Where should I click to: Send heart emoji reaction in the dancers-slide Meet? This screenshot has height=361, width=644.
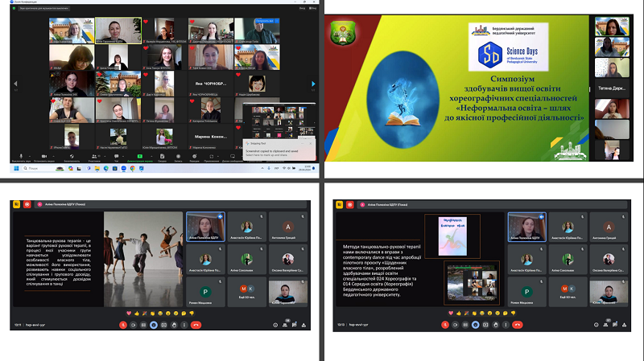(x=129, y=312)
